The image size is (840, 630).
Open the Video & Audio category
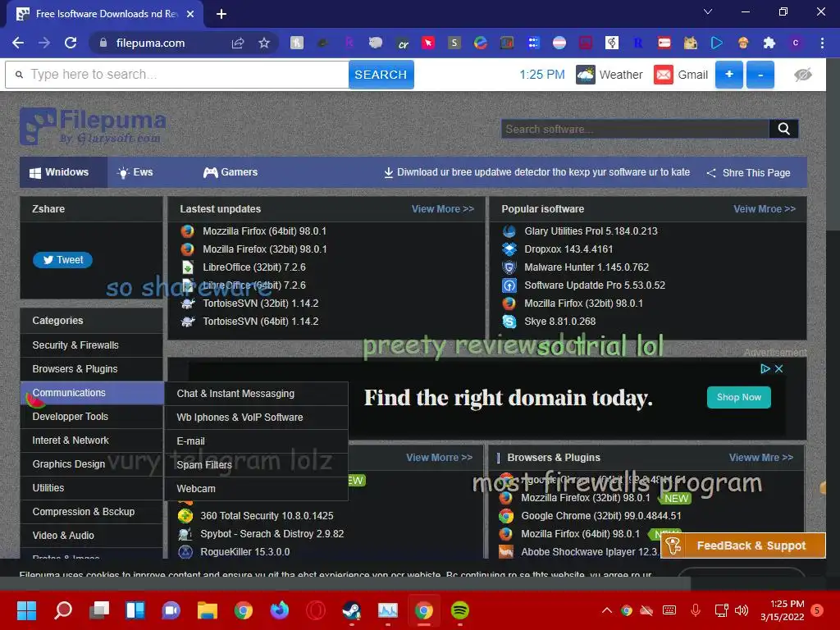click(92, 535)
